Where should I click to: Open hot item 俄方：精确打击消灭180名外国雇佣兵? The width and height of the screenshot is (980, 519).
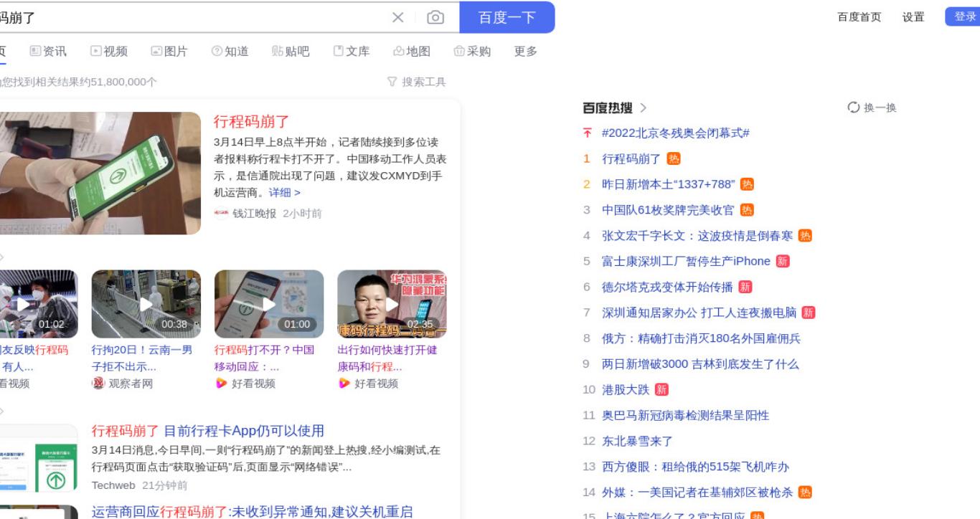(701, 338)
